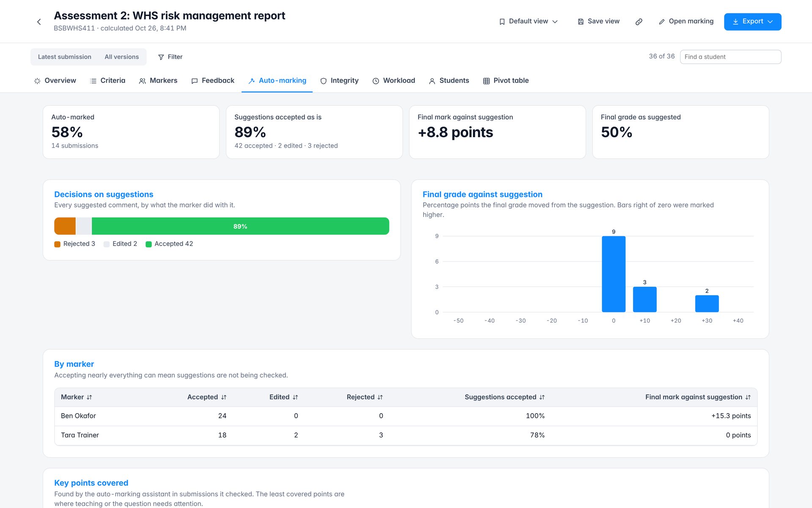The image size is (812, 508).
Task: Expand Export options chevron
Action: point(770,22)
